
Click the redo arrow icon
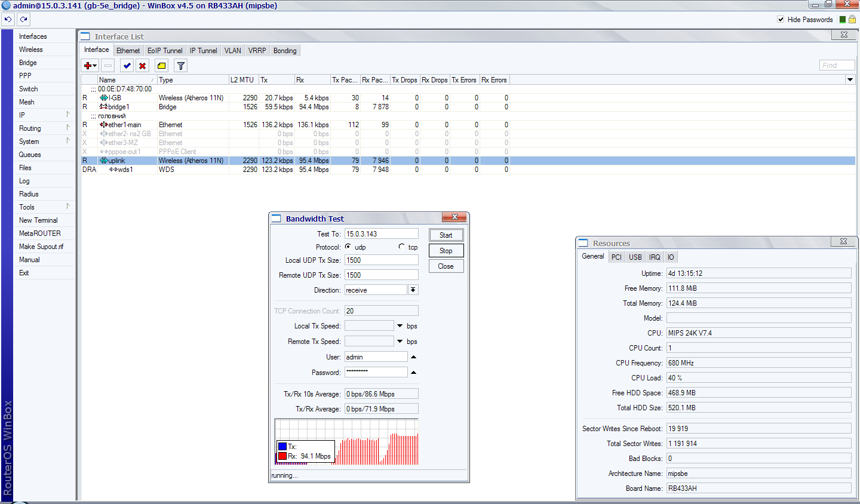coord(23,19)
